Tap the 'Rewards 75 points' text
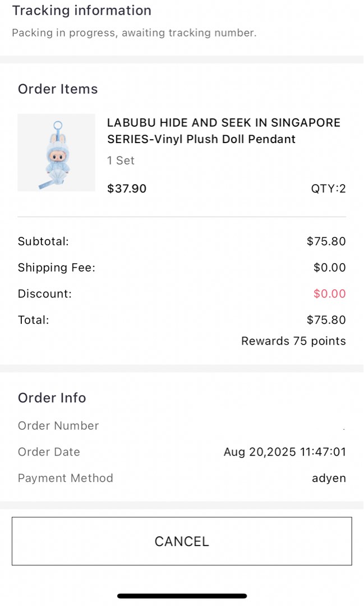Image resolution: width=364 pixels, height=606 pixels. click(293, 341)
